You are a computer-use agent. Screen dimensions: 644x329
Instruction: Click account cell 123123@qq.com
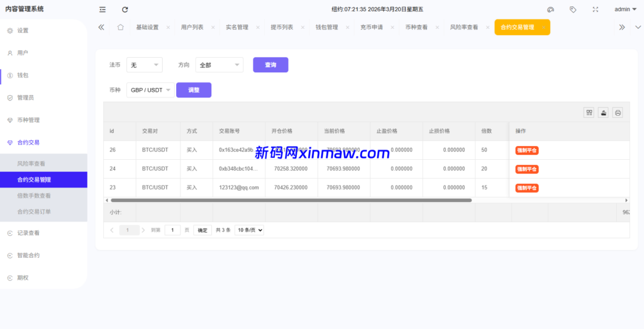click(x=239, y=187)
